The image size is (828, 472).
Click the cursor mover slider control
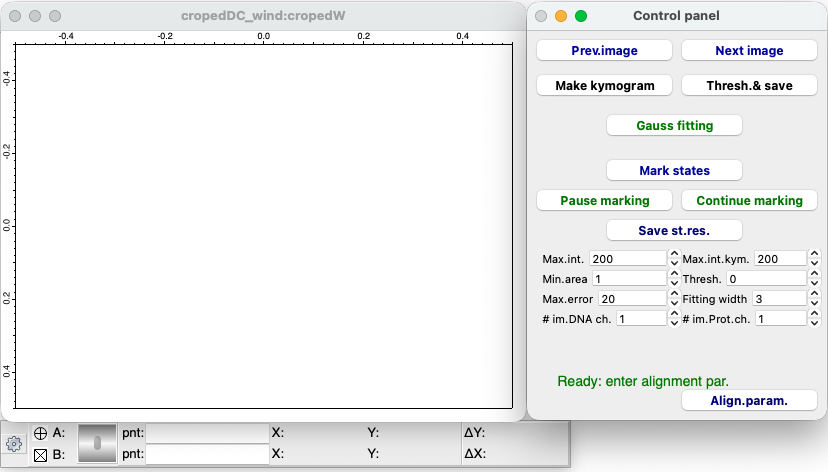pos(97,443)
